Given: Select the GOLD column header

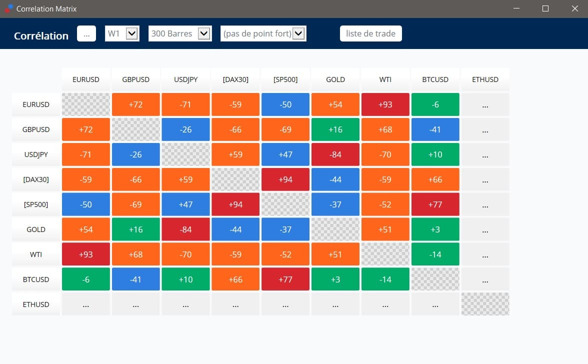Looking at the screenshot, I should (x=335, y=79).
